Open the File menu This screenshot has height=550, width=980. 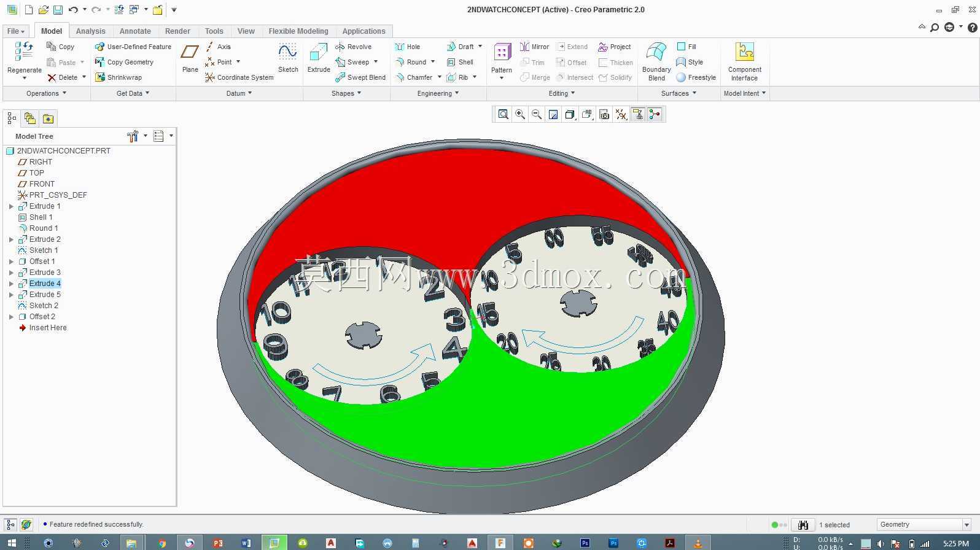(x=16, y=31)
